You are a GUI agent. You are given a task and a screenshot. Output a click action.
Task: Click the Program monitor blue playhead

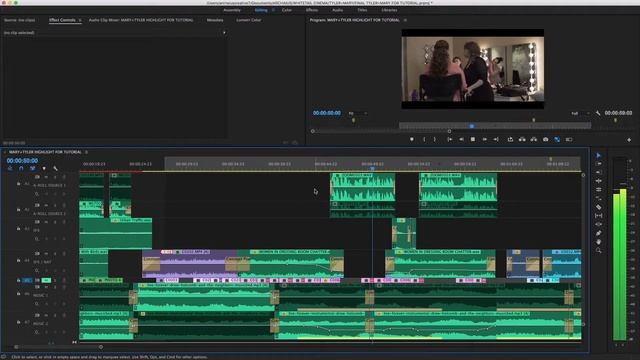[x=472, y=126]
